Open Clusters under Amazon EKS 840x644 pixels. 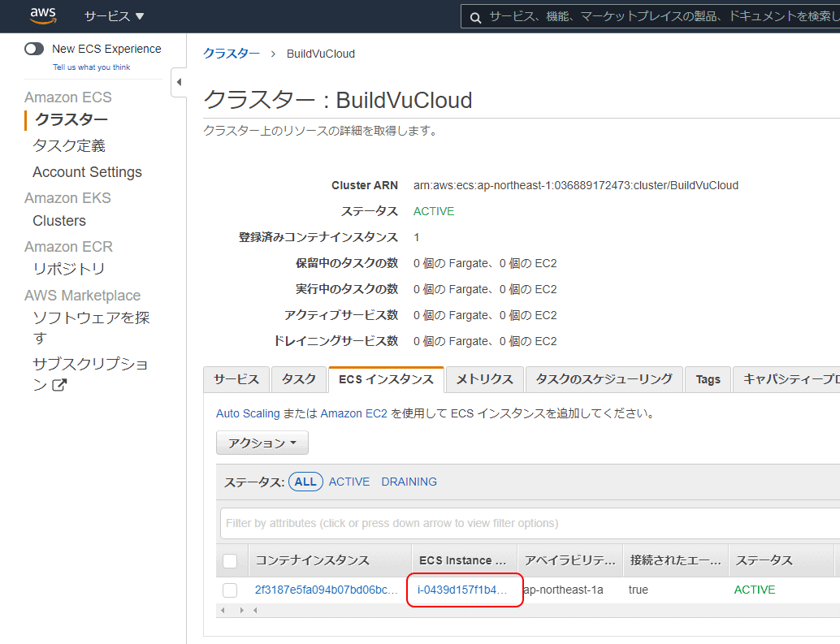coord(59,221)
